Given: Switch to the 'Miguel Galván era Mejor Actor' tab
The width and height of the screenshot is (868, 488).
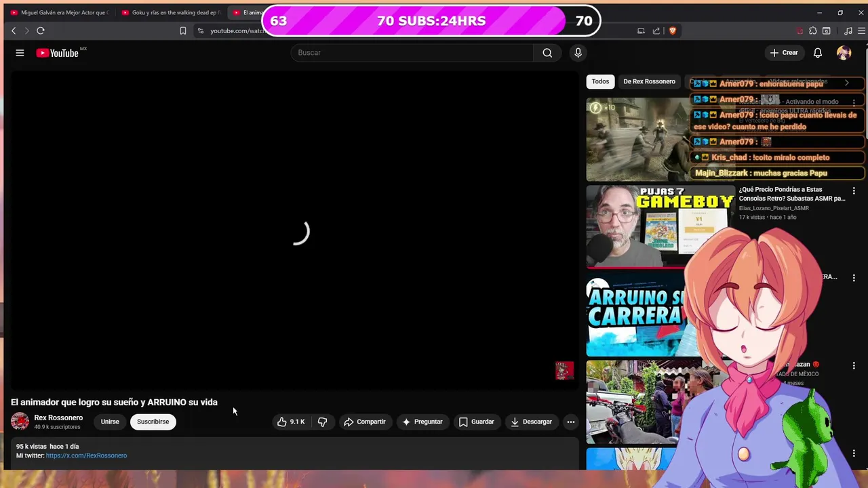Looking at the screenshot, I should 60,12.
